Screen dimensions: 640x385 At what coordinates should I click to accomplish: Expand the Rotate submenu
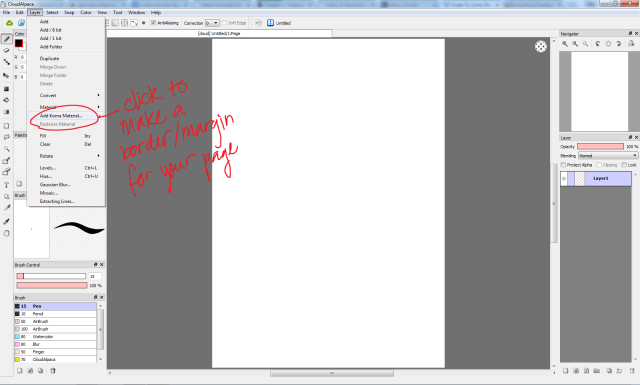(x=66, y=156)
